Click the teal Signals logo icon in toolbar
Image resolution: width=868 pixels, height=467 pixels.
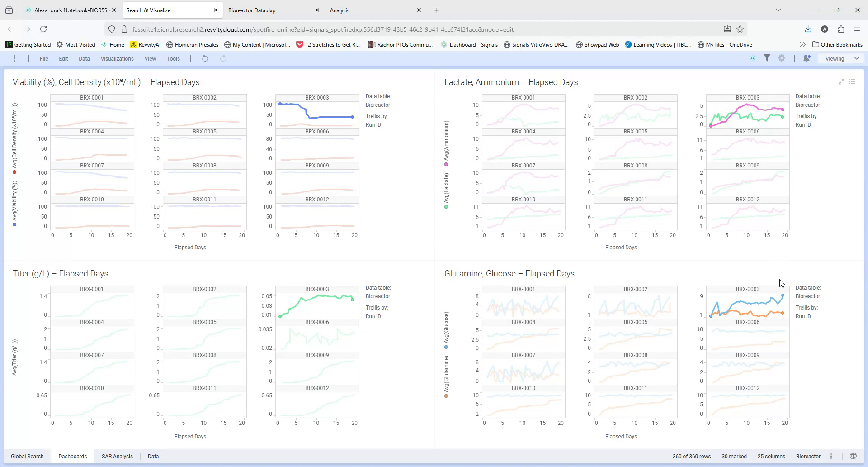(x=752, y=58)
